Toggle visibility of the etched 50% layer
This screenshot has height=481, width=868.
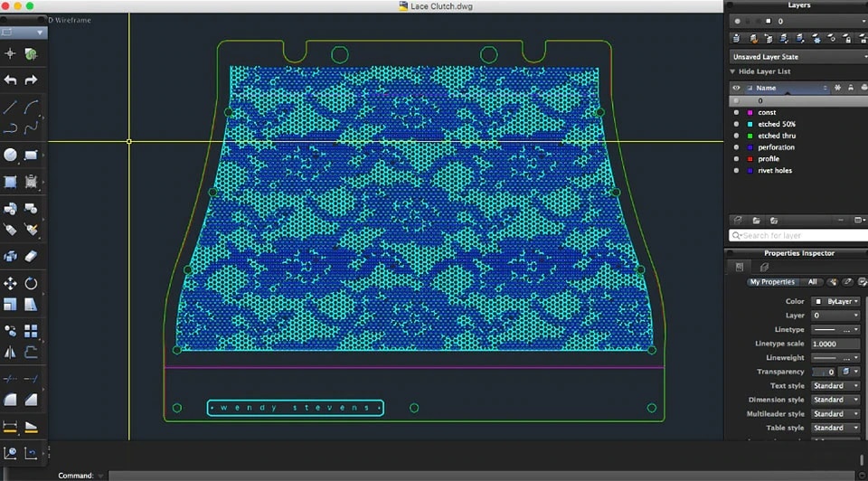coord(736,124)
